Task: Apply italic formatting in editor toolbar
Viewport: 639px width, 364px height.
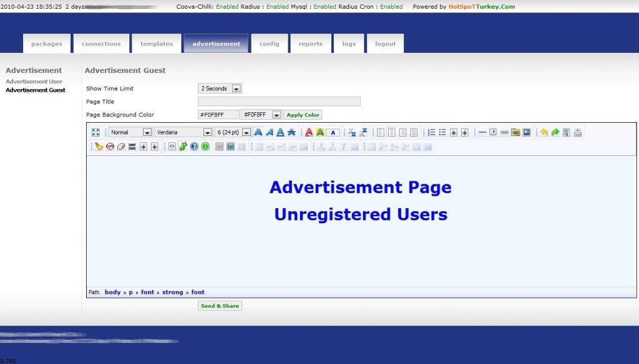Action: [x=270, y=132]
